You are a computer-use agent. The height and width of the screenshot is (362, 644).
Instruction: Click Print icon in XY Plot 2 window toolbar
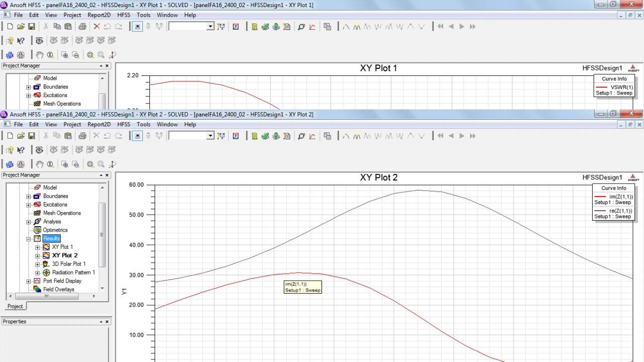click(x=83, y=136)
